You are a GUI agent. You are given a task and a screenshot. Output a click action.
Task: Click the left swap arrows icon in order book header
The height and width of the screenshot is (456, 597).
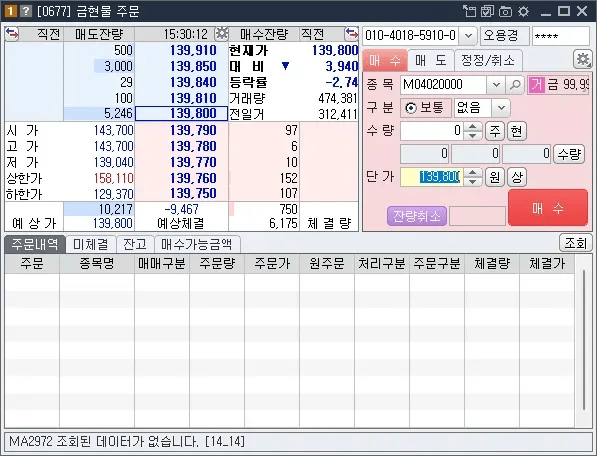click(12, 33)
